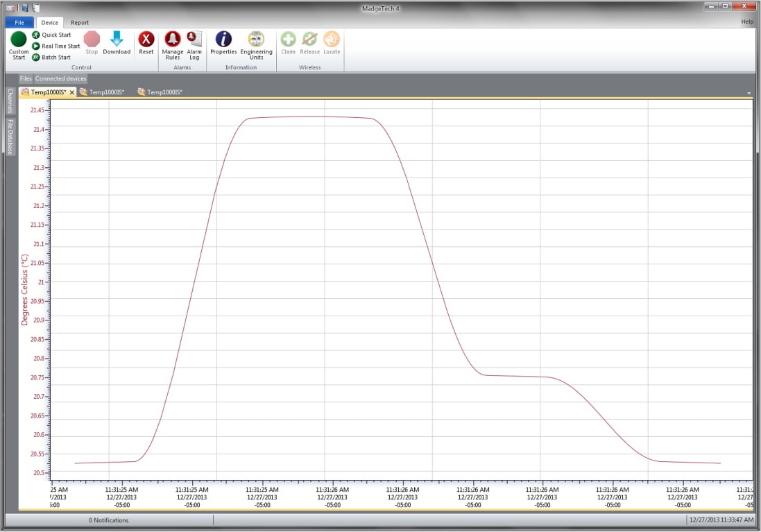761x532 pixels.
Task: Click the Wireless ribbon group label
Action: click(309, 67)
